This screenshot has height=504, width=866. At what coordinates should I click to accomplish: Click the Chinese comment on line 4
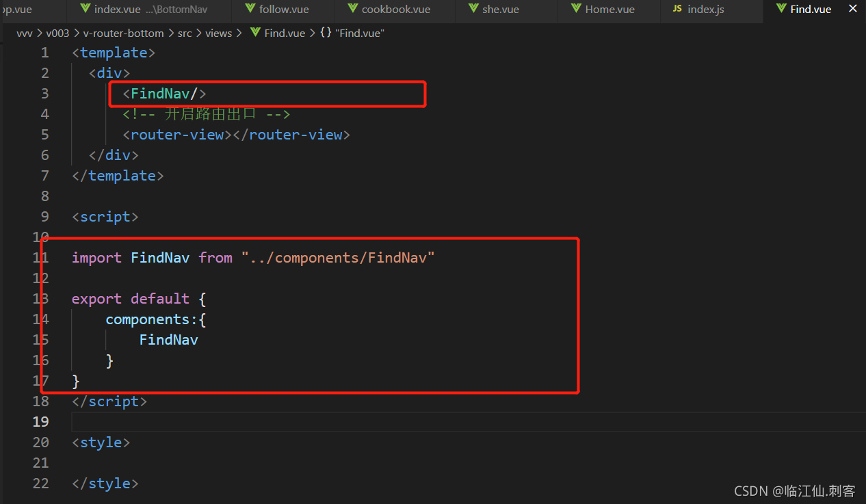click(207, 114)
